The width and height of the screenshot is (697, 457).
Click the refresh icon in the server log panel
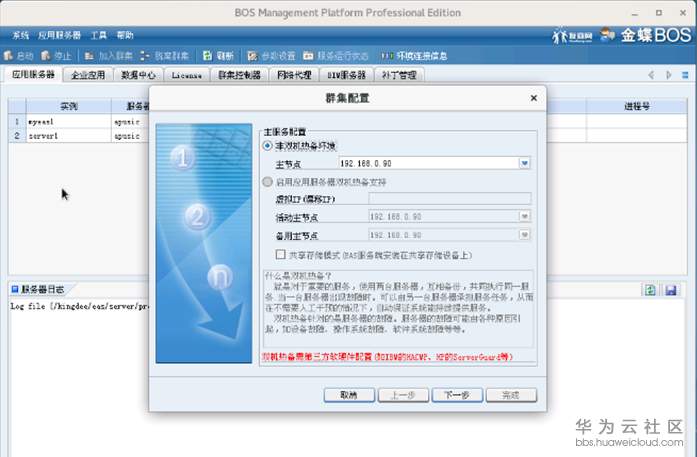[x=650, y=290]
